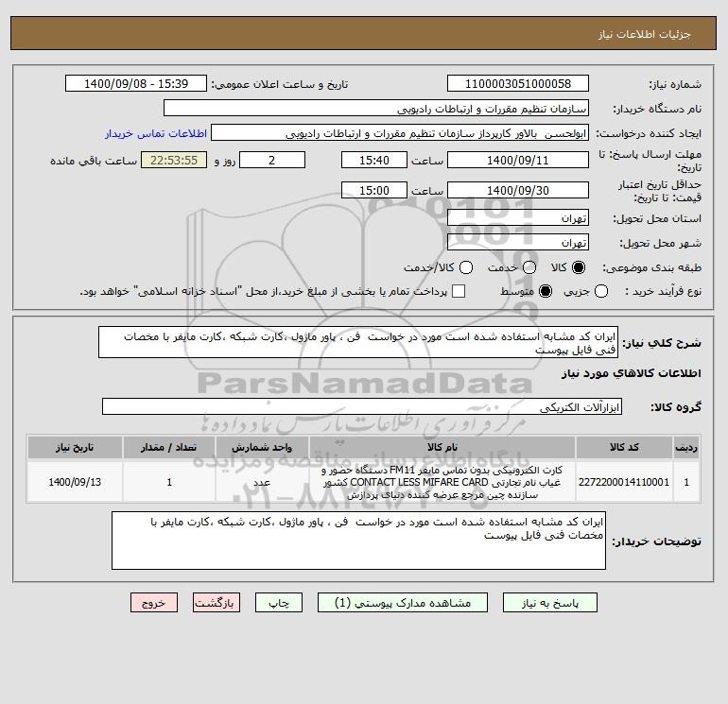The width and height of the screenshot is (728, 704).
Task: Click price validity date 1400/09/30 field
Action: (518, 190)
